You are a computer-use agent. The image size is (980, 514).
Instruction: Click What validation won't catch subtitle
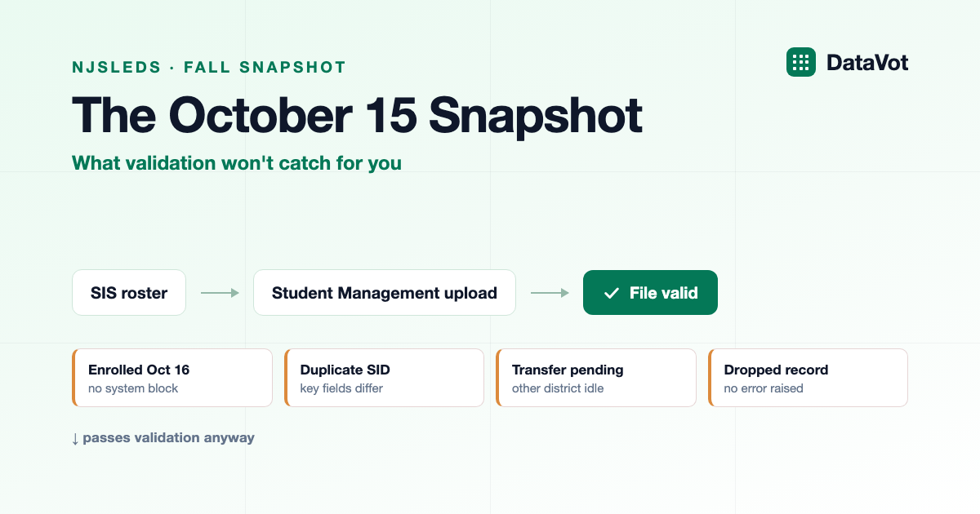coord(237,162)
